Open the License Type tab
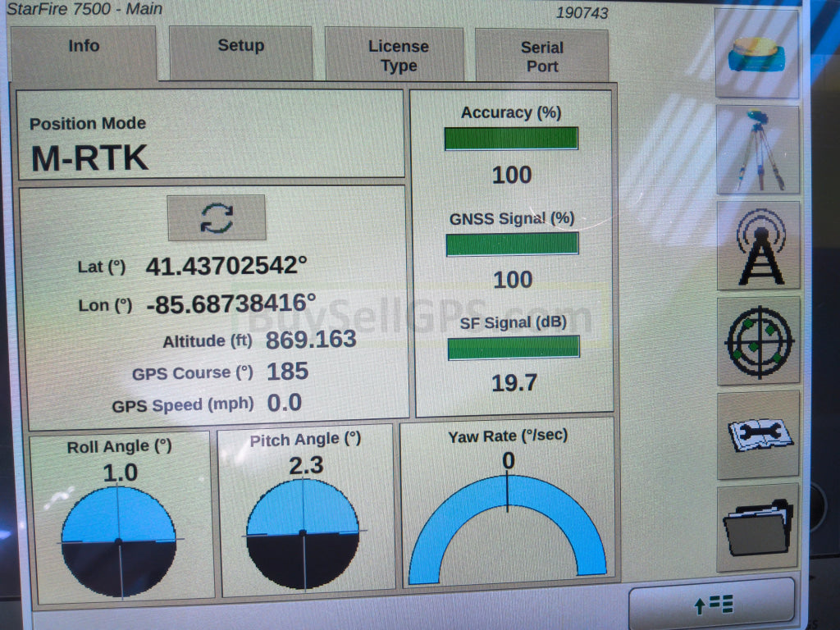Viewport: 840px width, 630px height. pyautogui.click(x=399, y=56)
